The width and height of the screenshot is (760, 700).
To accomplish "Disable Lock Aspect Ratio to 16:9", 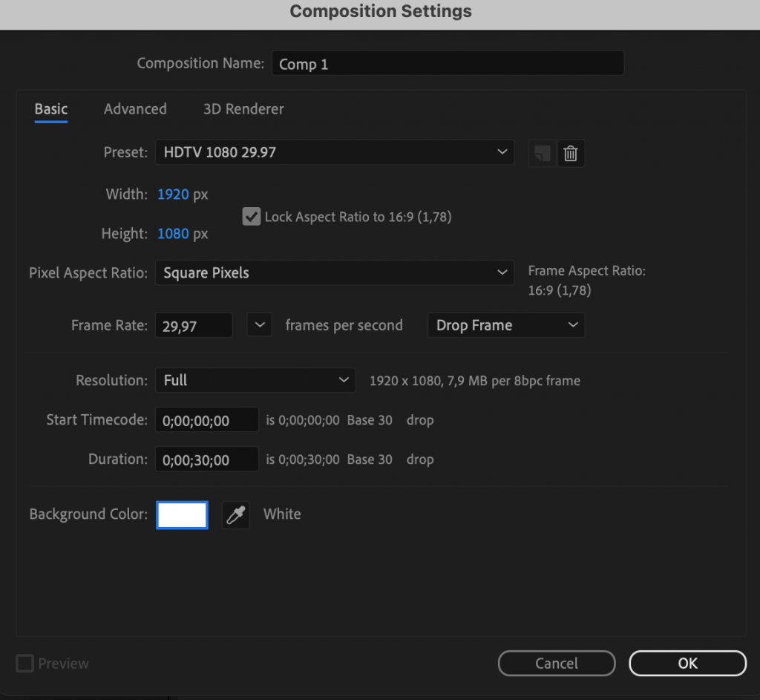I will tap(251, 217).
